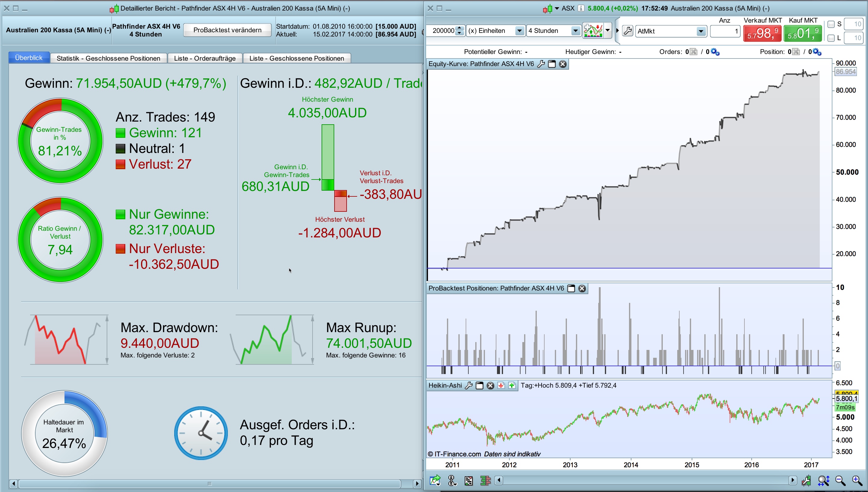Switch to Statistik - Geschlossene Positionen tab

pos(108,58)
